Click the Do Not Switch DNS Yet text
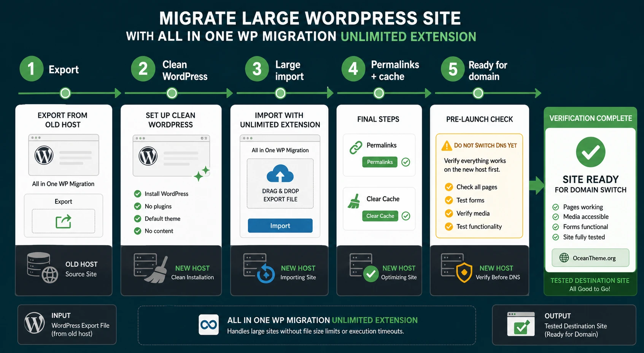 tap(485, 146)
